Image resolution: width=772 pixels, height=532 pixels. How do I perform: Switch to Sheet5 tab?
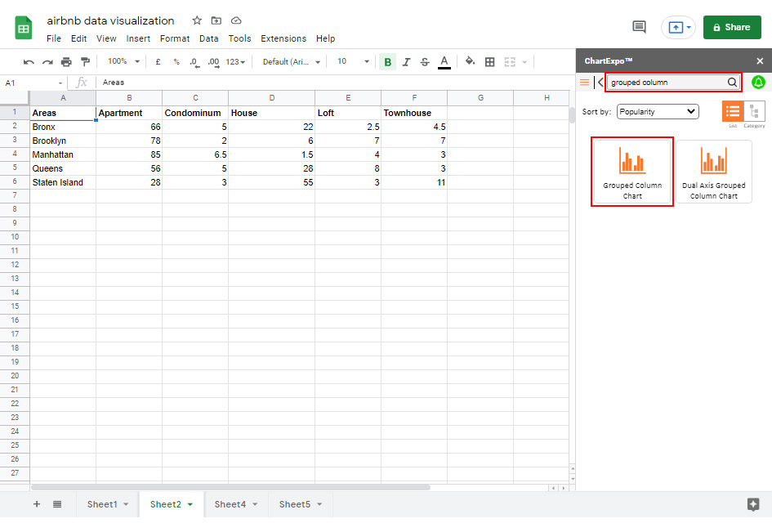pos(294,504)
